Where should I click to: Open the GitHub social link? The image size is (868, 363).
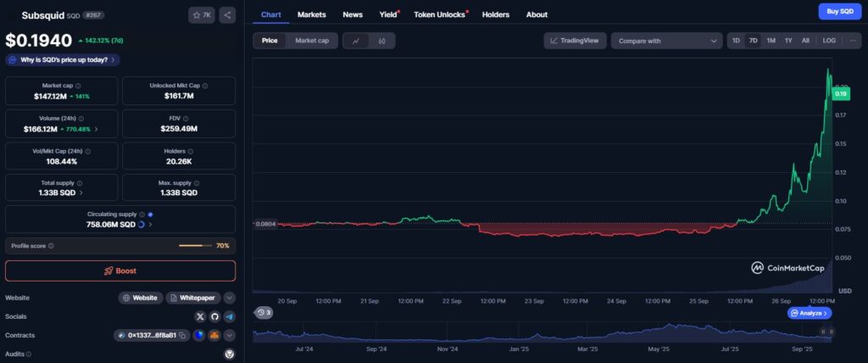click(214, 316)
